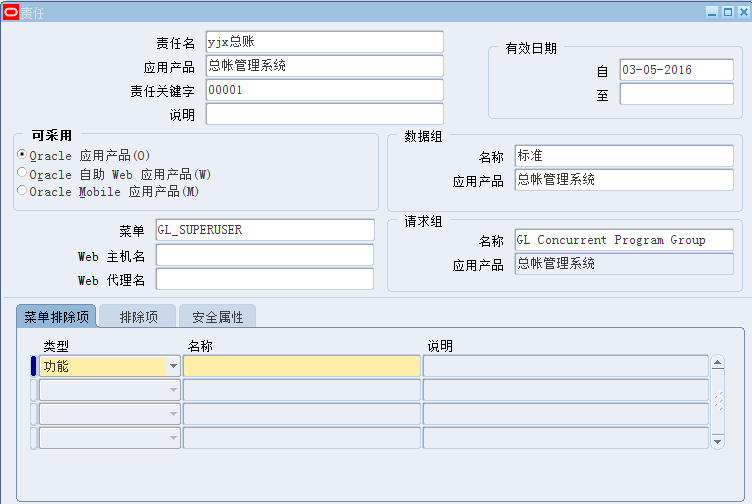
Task: Click the scrollbar down arrow in table
Action: pyautogui.click(x=717, y=442)
